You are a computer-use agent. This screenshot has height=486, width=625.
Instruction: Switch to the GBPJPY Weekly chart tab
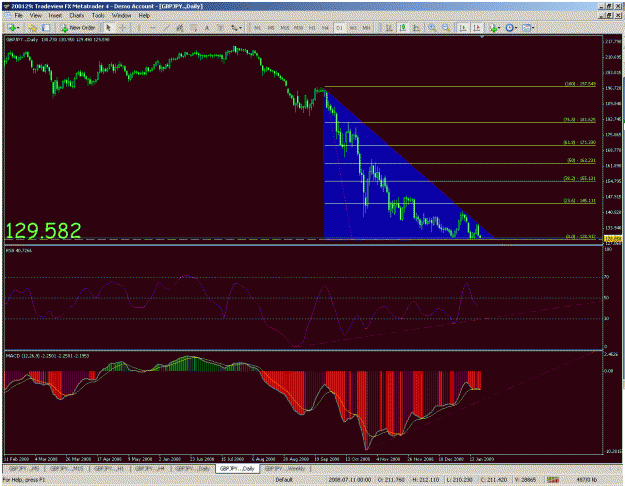pos(285,468)
